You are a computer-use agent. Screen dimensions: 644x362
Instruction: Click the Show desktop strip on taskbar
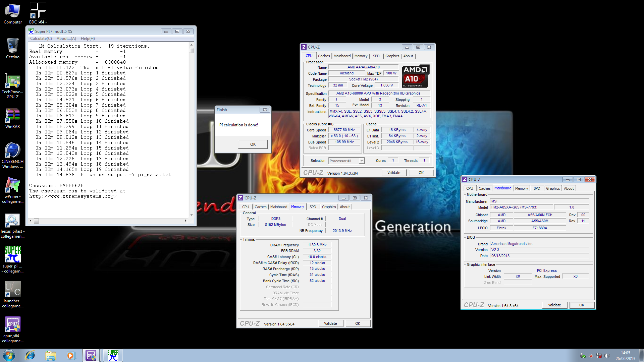pos(641,355)
